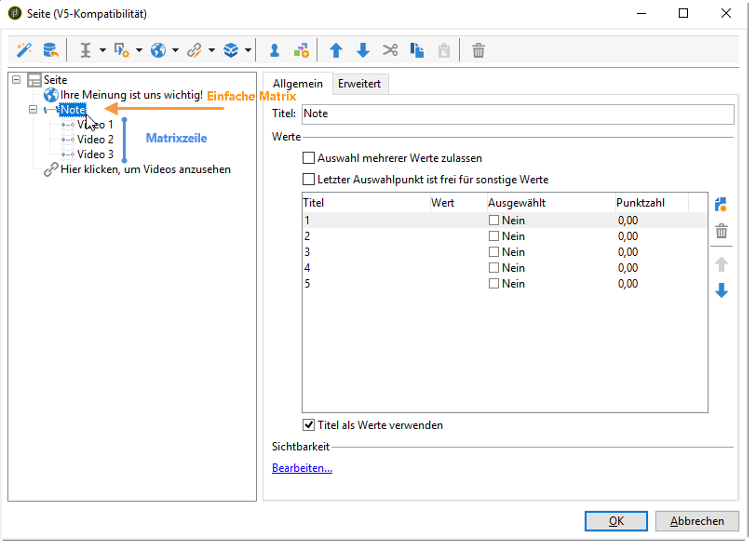Click the blue container box icon
This screenshot has width=756, height=550.
[x=231, y=50]
